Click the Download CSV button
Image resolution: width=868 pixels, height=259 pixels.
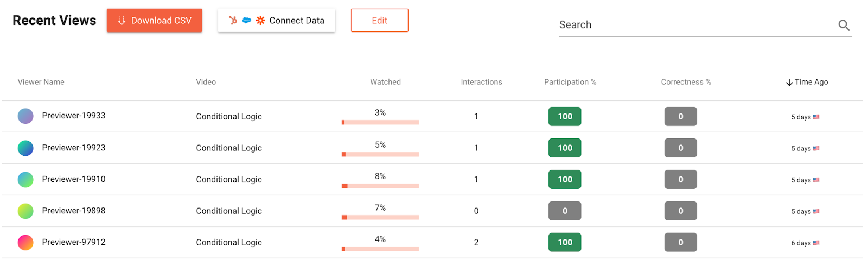[154, 21]
